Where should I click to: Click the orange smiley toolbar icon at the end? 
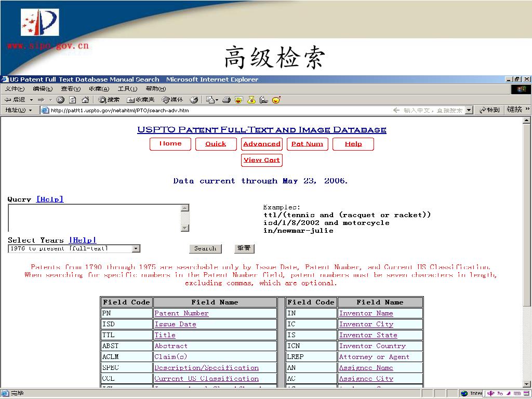point(276,100)
